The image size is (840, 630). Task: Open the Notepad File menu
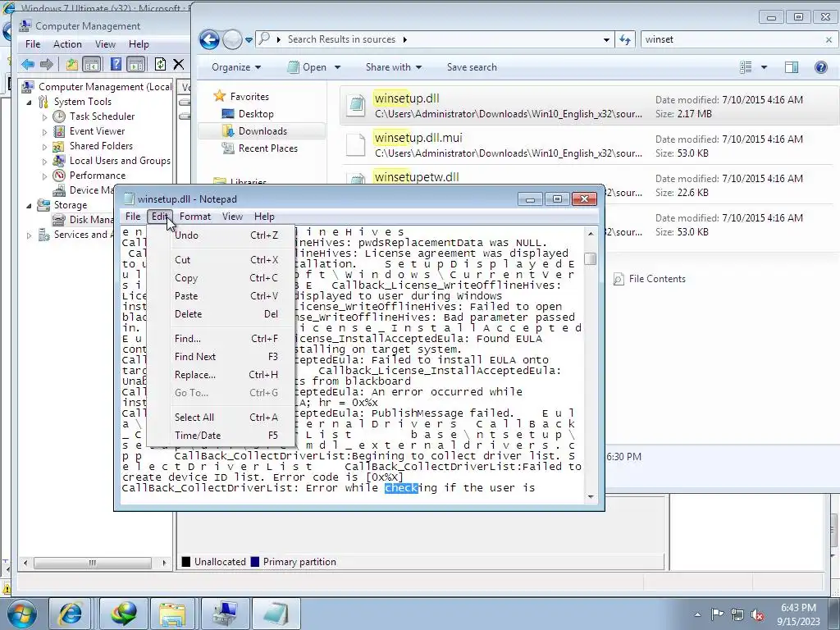[x=133, y=217]
